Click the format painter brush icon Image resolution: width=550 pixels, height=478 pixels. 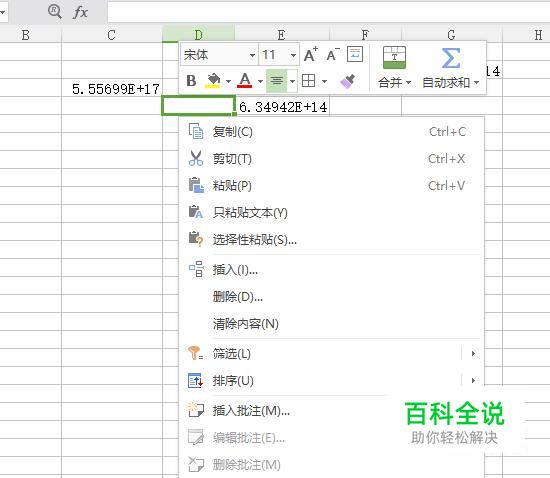click(348, 81)
